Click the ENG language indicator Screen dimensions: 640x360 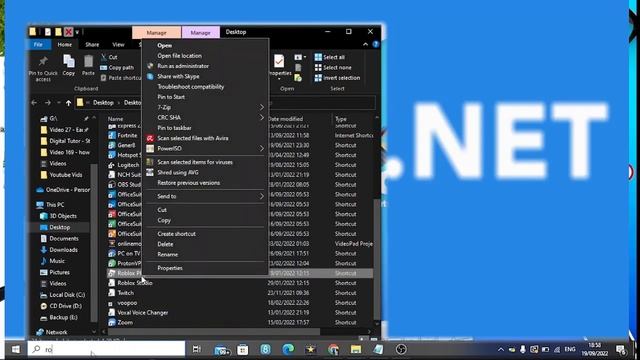tap(570, 349)
